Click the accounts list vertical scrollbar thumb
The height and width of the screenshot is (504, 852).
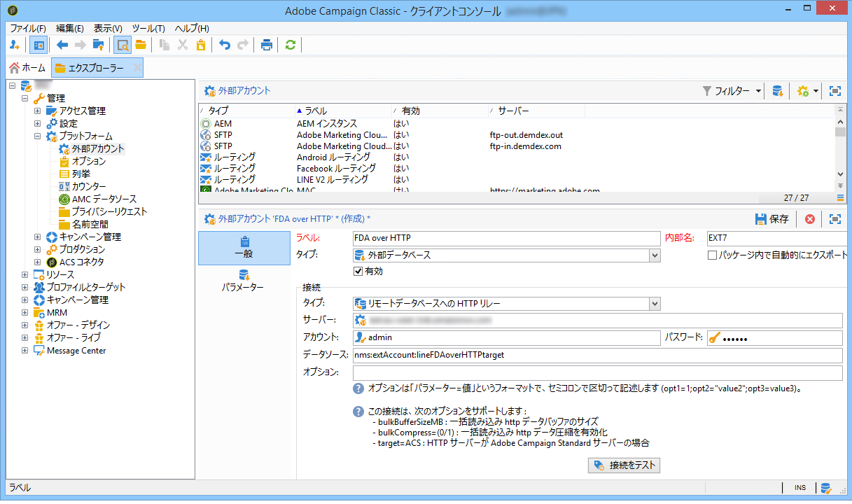click(840, 130)
